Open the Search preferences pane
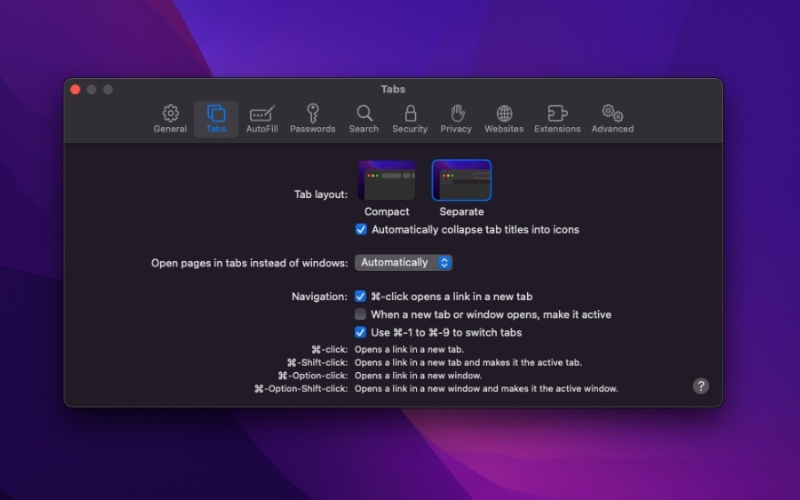The image size is (800, 500). click(364, 119)
